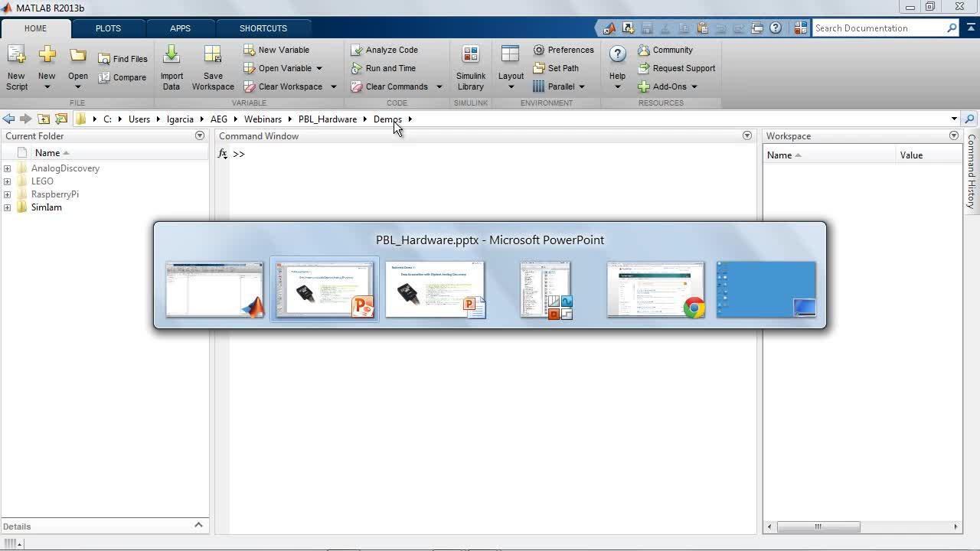Browse for folder icon

61,119
